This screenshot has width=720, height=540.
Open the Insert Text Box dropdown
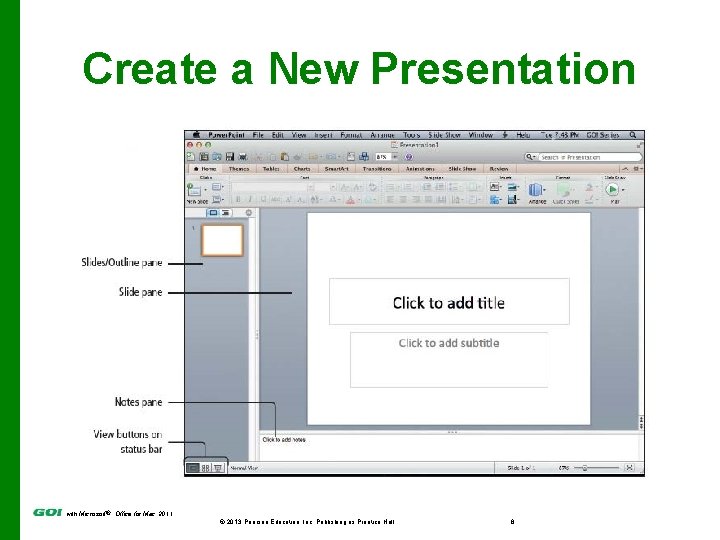[x=495, y=187]
